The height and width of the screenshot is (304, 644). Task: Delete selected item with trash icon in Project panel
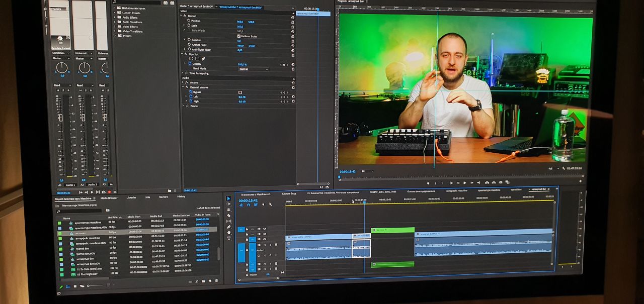coord(216,281)
